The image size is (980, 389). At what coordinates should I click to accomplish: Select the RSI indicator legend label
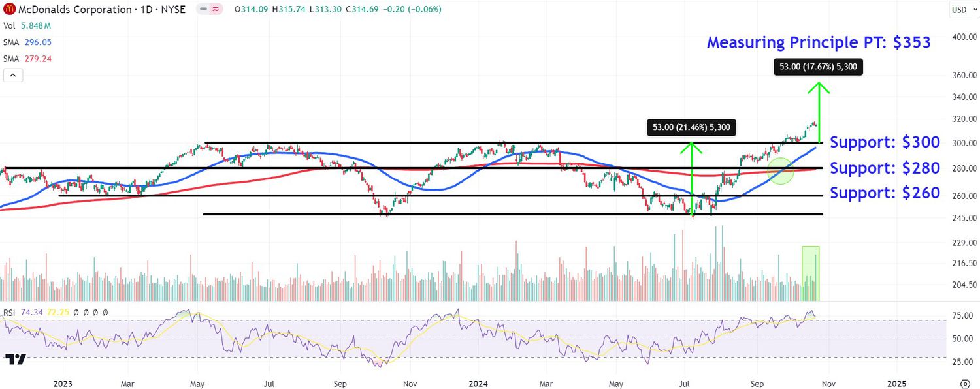click(x=9, y=313)
